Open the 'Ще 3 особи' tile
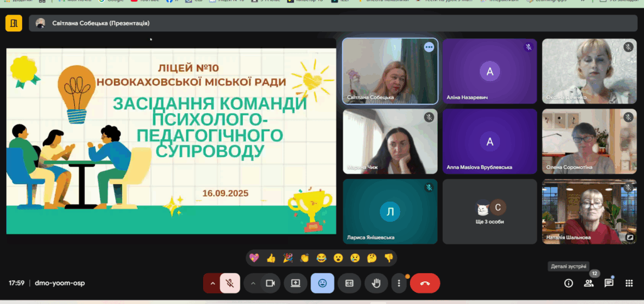The image size is (644, 304). tap(489, 212)
